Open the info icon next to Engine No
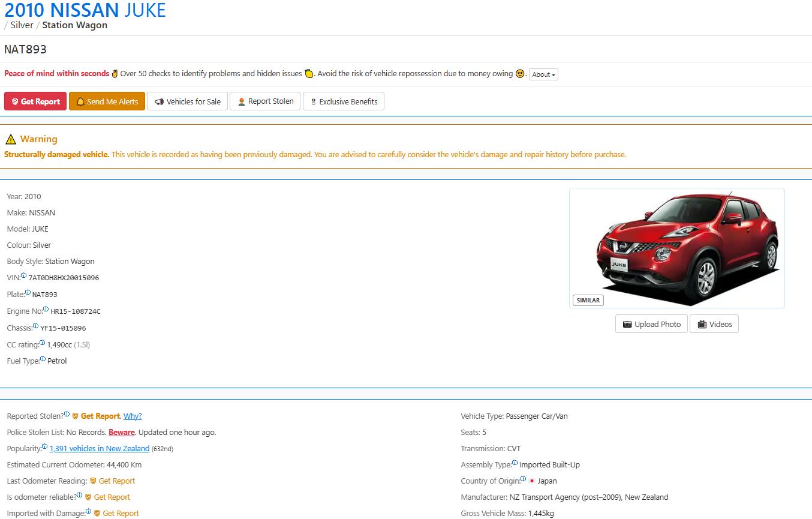The width and height of the screenshot is (812, 519). (46, 309)
